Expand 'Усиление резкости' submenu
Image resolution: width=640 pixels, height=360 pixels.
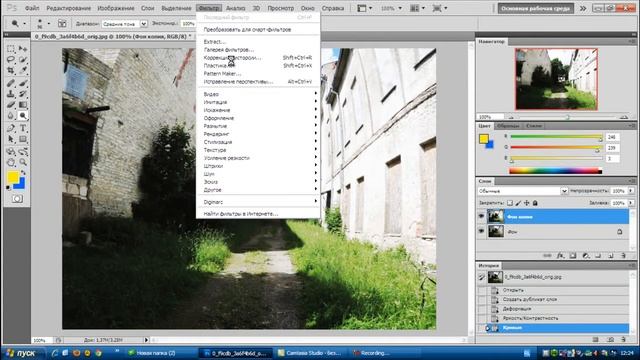coord(258,158)
